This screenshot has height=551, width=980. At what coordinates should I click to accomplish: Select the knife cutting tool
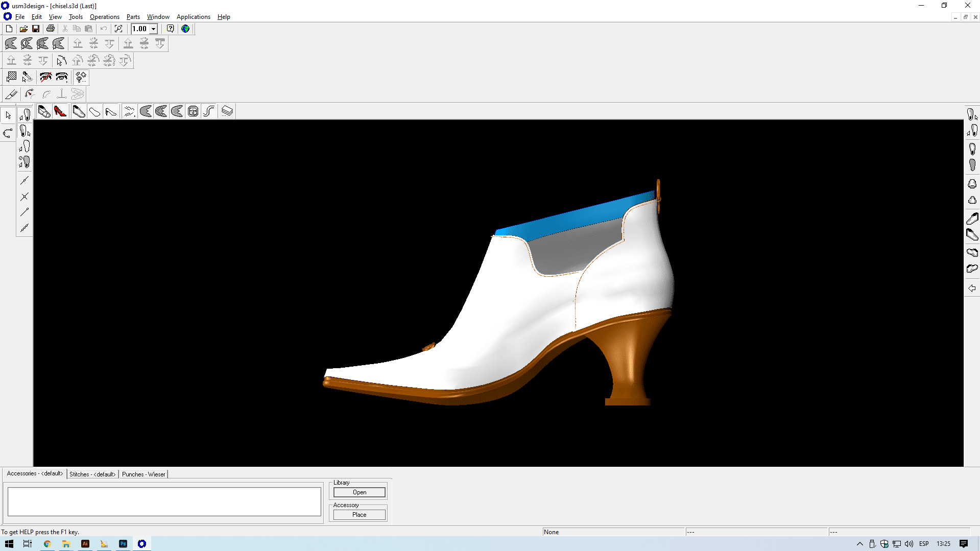pos(11,94)
